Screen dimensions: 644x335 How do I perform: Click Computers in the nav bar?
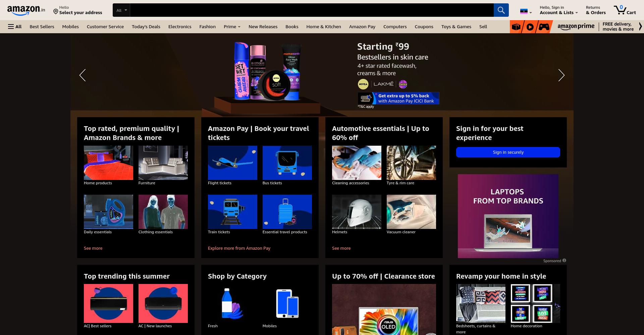395,27
